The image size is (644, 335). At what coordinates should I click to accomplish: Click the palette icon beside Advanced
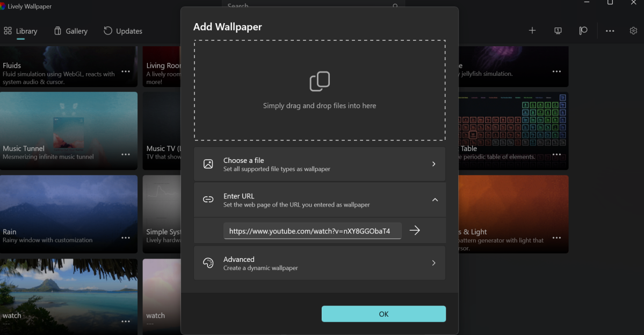pyautogui.click(x=208, y=263)
